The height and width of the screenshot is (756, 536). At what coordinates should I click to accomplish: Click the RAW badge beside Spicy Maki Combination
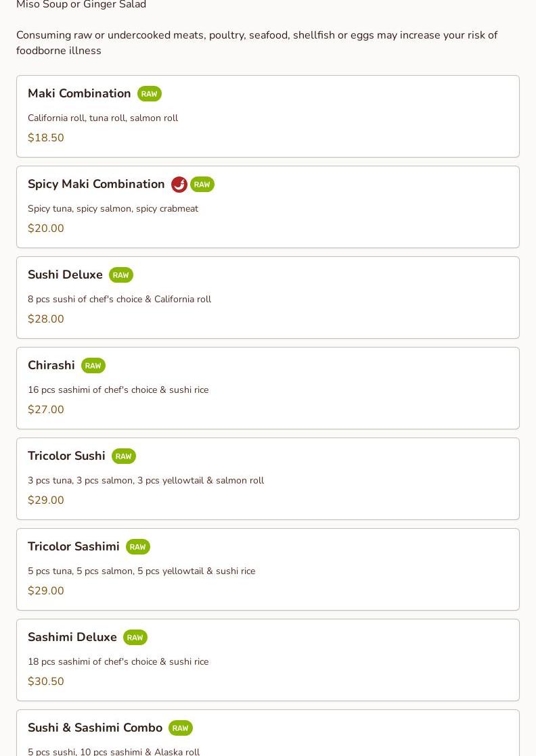pyautogui.click(x=202, y=185)
